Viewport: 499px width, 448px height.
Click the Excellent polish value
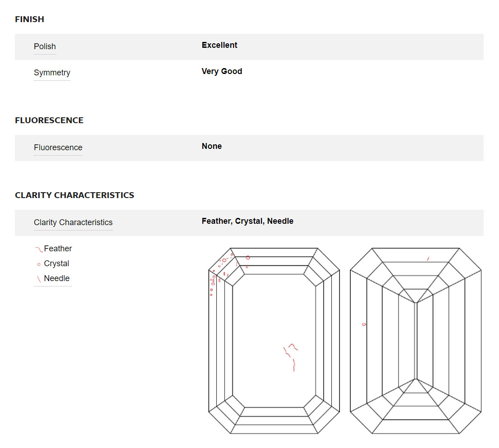[x=220, y=45]
